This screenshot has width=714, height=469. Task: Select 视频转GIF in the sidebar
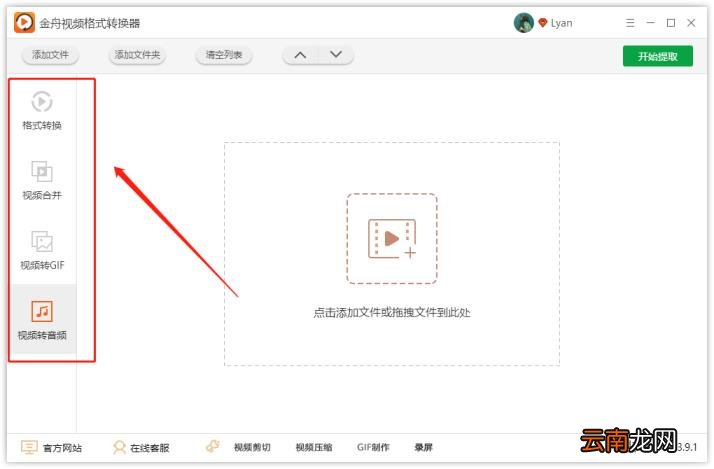[42, 250]
